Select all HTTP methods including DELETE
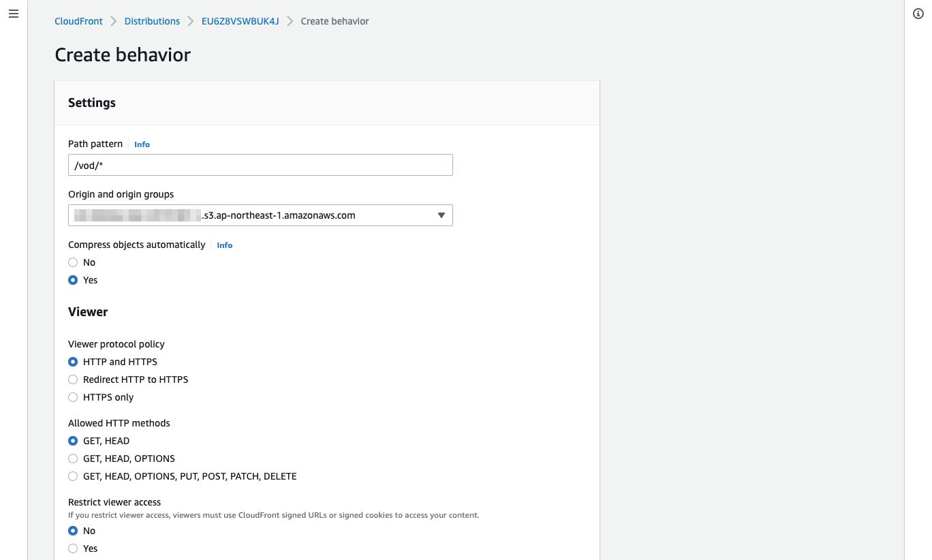Viewport: 932px width, 560px height. coord(73,476)
